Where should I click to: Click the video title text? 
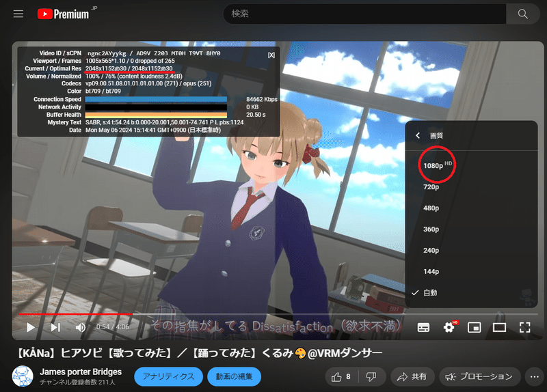(x=200, y=353)
